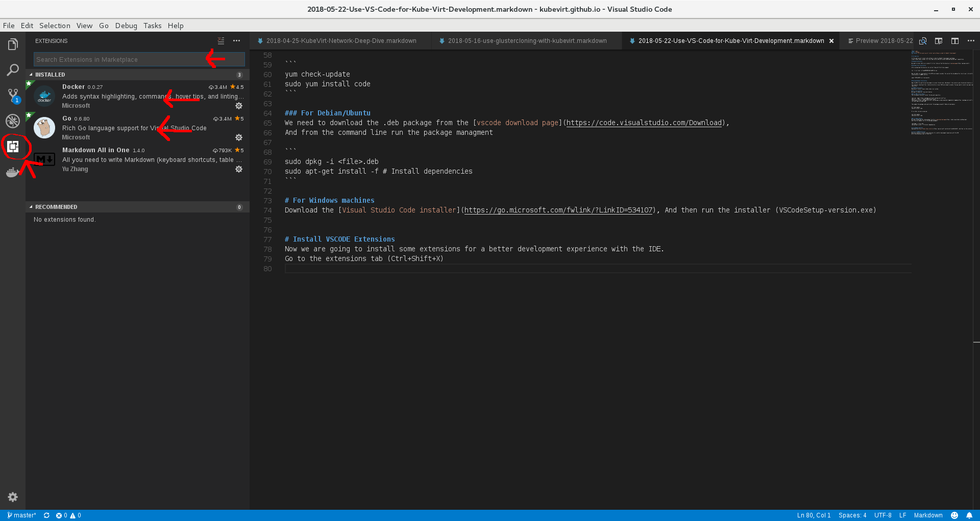Viewport: 980px width, 521px height.
Task: Click the notifications bell in status bar
Action: 969,515
